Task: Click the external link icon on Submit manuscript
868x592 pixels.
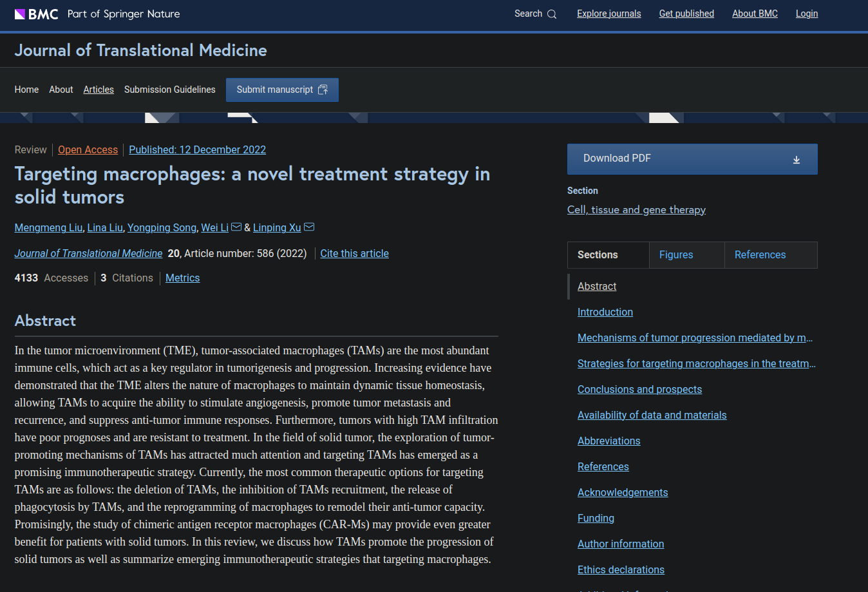Action: tap(323, 90)
